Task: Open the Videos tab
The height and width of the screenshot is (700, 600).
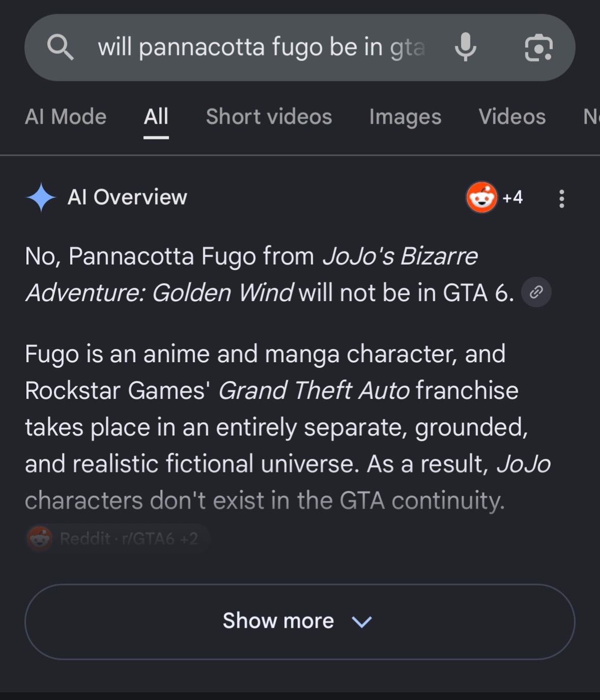Action: [x=512, y=116]
